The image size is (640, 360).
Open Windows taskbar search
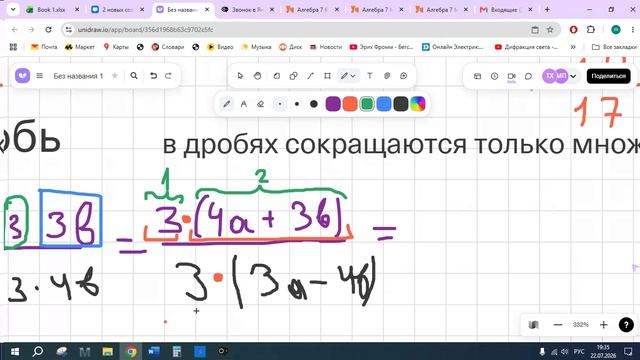[38, 351]
